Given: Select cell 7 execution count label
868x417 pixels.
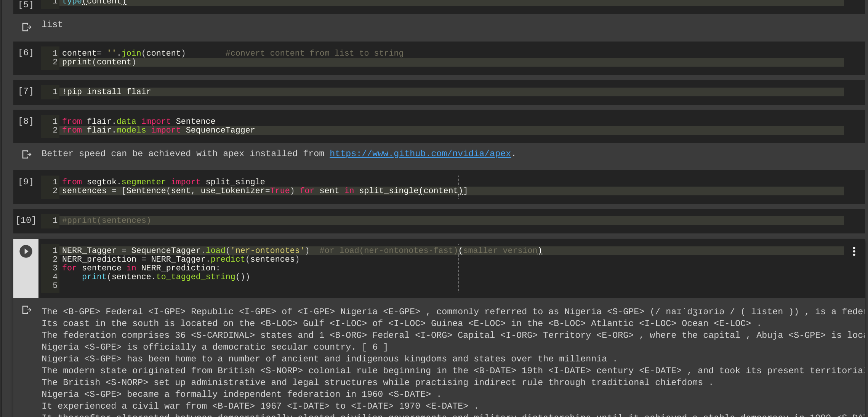Looking at the screenshot, I should [26, 91].
